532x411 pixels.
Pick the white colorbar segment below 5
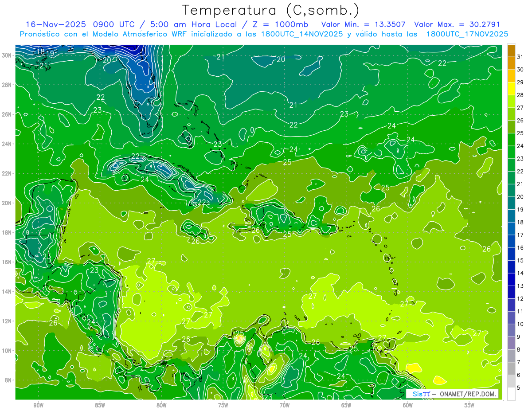(511, 394)
